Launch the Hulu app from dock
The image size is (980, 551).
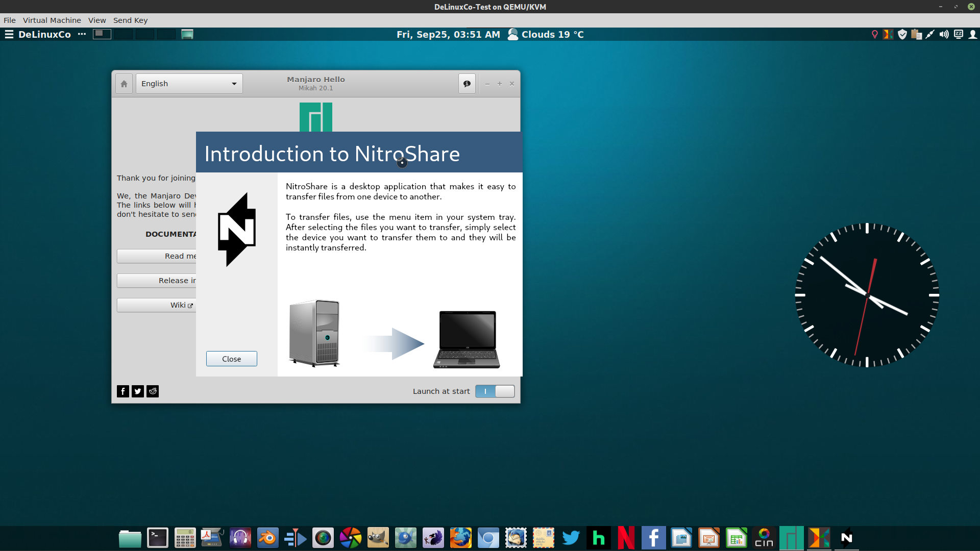(599, 538)
